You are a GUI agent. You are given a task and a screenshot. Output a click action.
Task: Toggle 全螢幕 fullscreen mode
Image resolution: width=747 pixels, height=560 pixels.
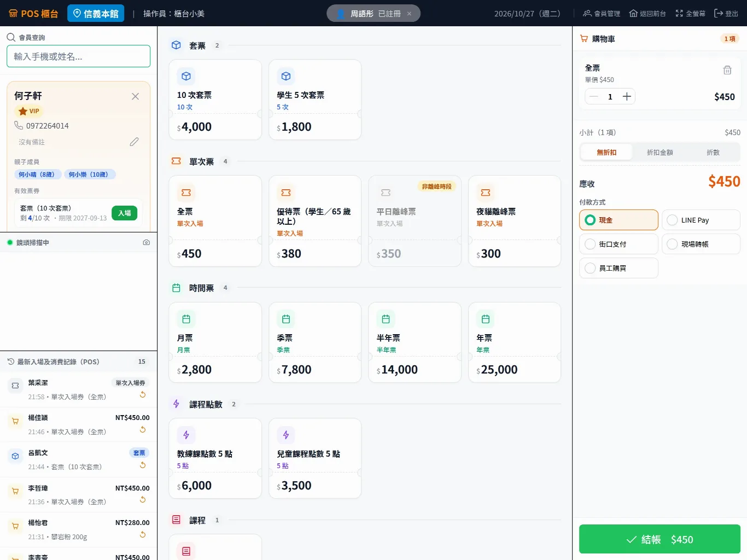(x=691, y=14)
